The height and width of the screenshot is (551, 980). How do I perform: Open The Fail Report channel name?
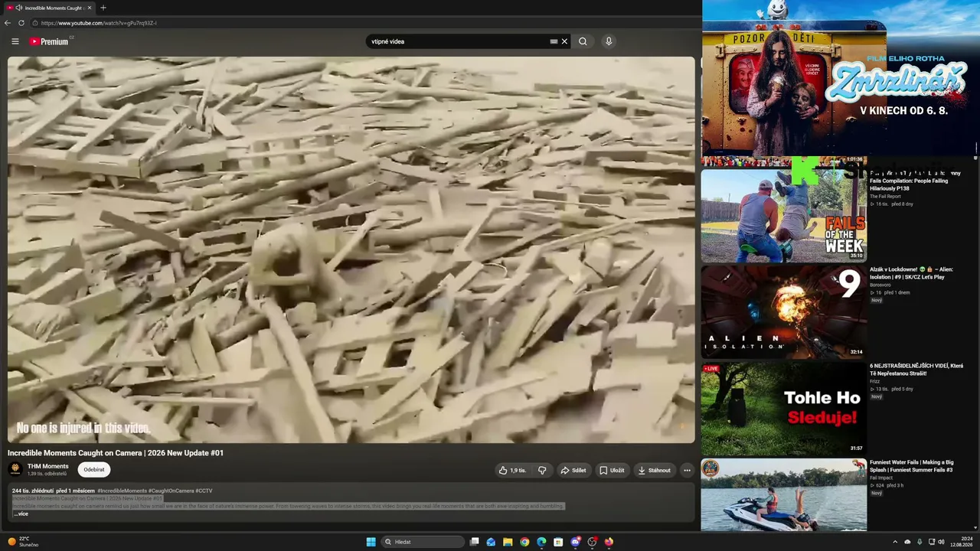pos(885,197)
